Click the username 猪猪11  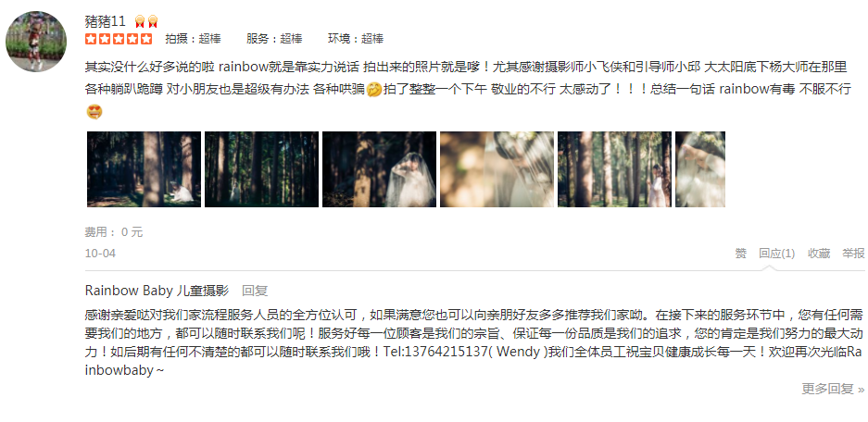pyautogui.click(x=106, y=21)
